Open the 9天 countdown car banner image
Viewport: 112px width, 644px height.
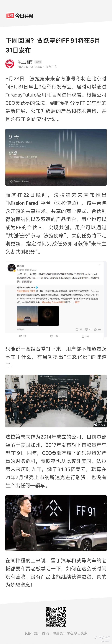point(56,157)
